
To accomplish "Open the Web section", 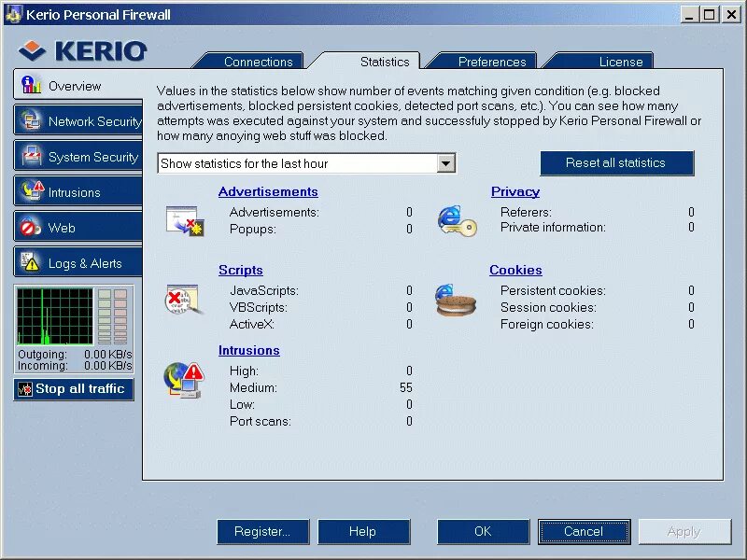I will click(78, 227).
